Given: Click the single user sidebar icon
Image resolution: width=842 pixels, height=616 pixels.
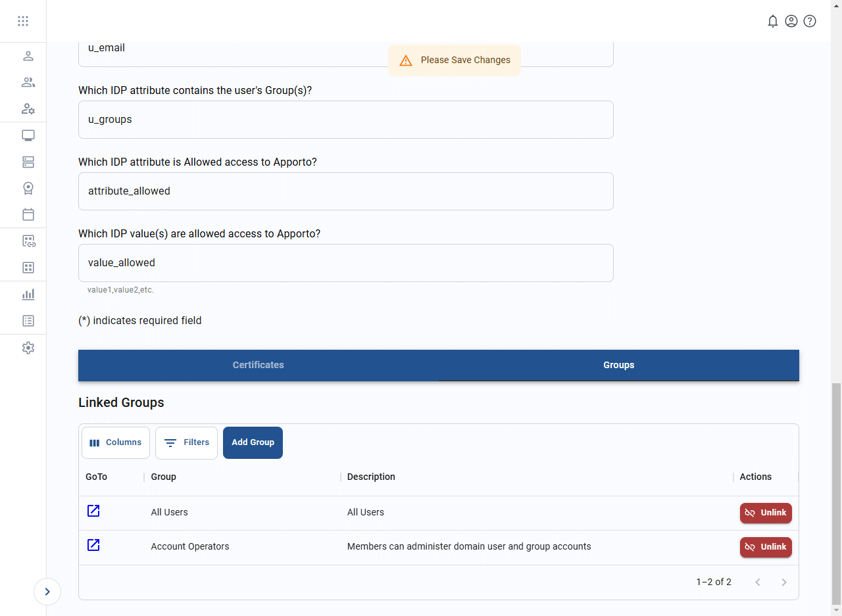Looking at the screenshot, I should tap(28, 56).
